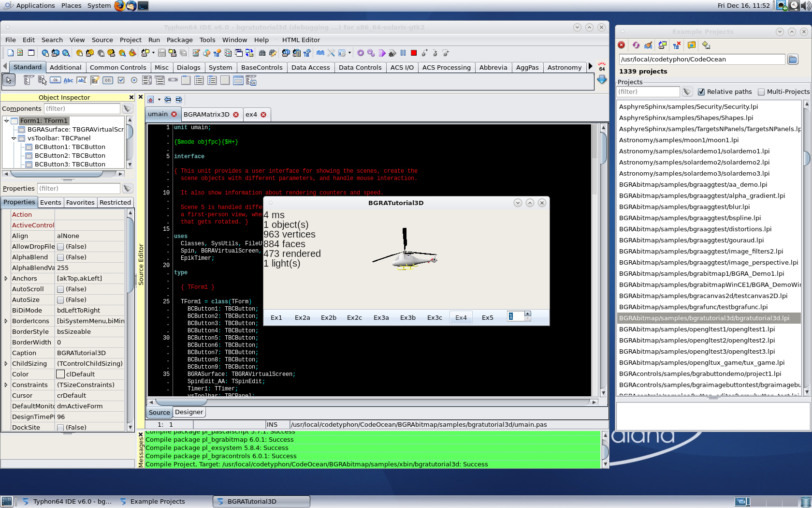Pick the TLabel Abc component icon
The width and height of the screenshot is (812, 508).
point(69,80)
